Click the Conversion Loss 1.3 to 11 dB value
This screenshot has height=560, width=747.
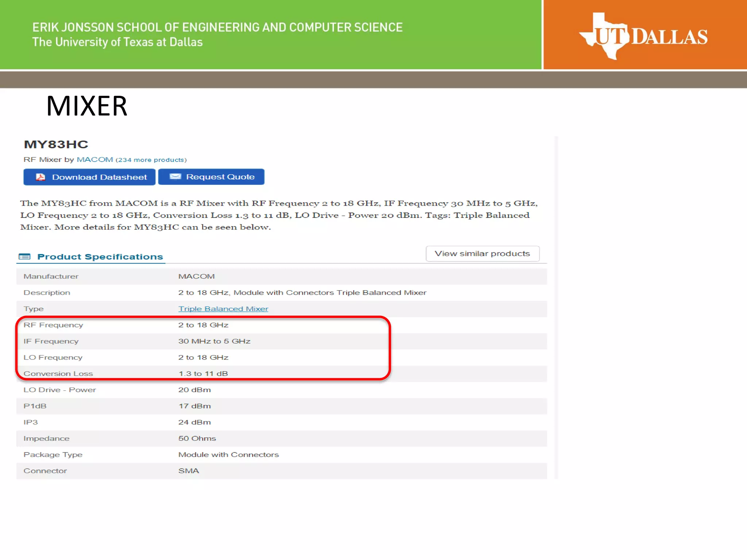coord(203,374)
